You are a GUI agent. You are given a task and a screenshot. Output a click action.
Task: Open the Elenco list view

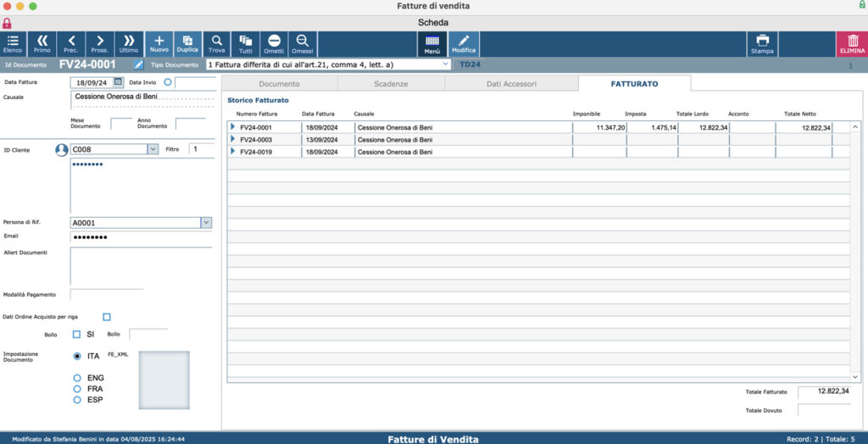(13, 44)
